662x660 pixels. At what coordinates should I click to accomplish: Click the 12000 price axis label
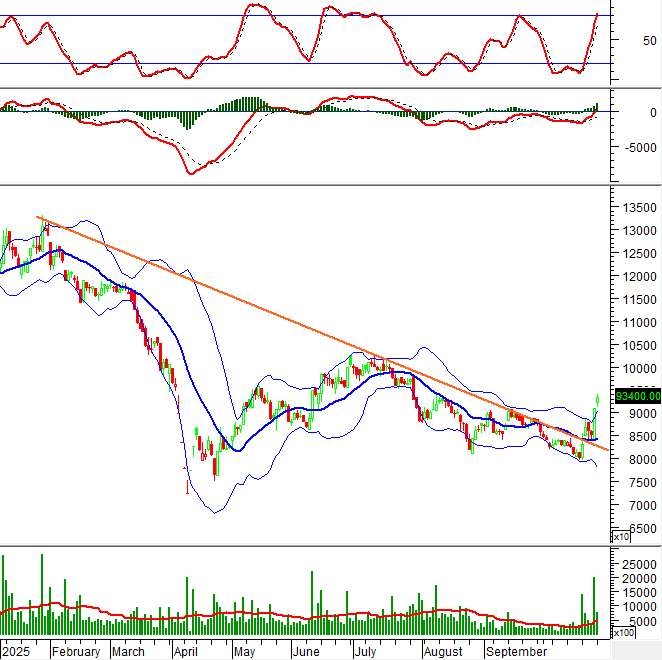pos(638,277)
